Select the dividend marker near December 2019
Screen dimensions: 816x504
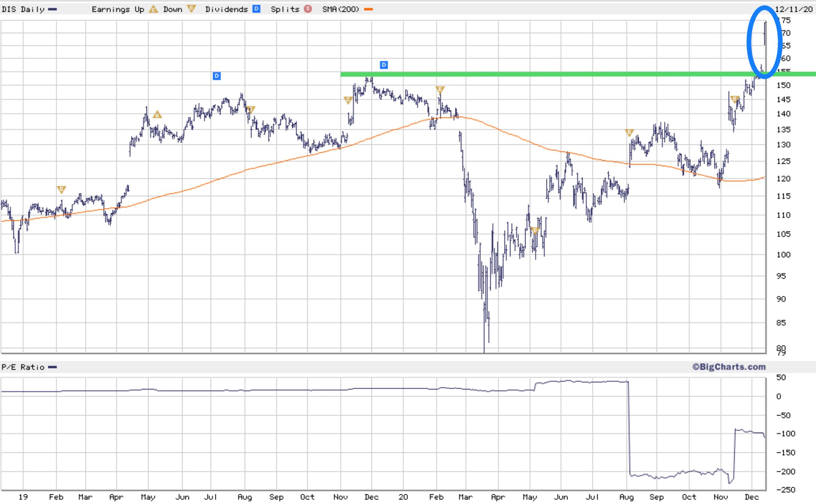(384, 65)
